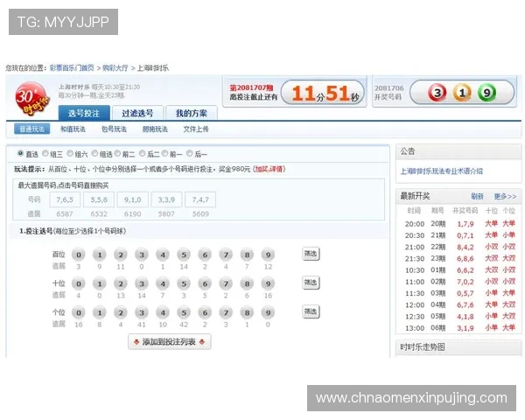The width and height of the screenshot is (525, 420).
Task: Select number ball 9 in 百位 row
Action: [269, 255]
